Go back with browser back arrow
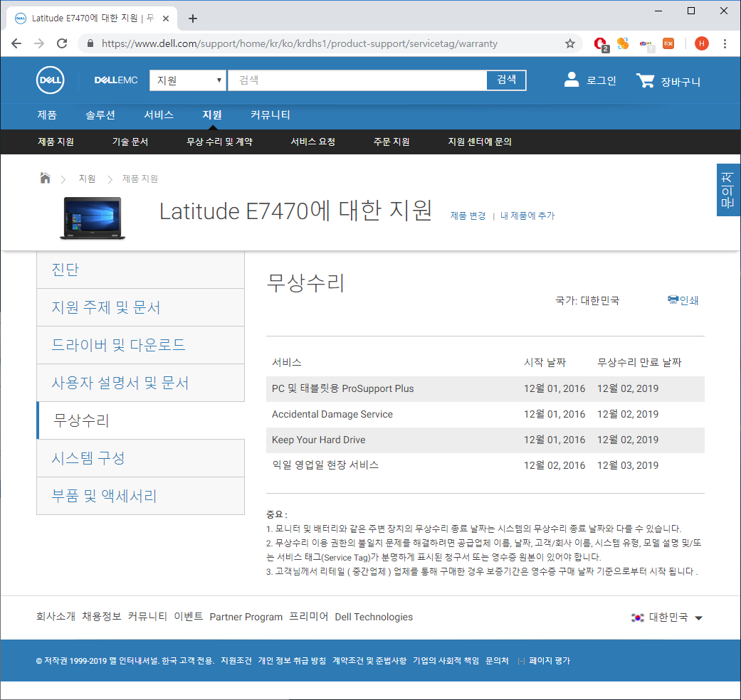 [x=16, y=43]
